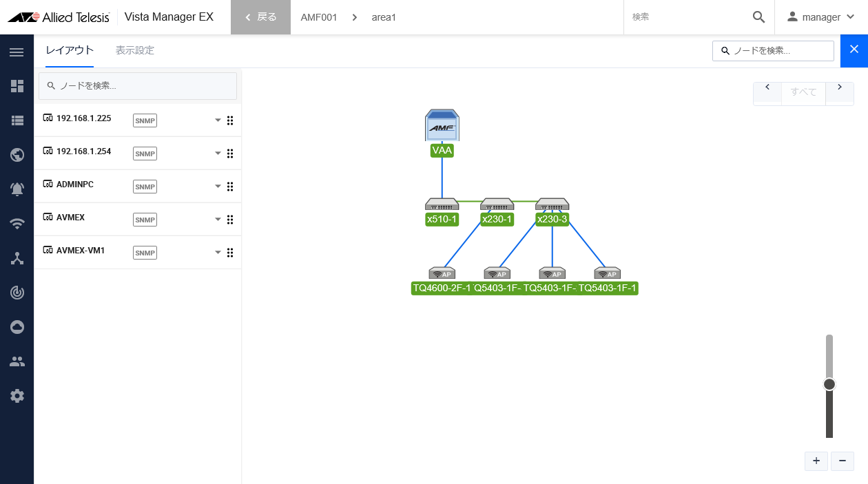
Task: Click the SNMP badge for ADMINPC
Action: pos(145,187)
